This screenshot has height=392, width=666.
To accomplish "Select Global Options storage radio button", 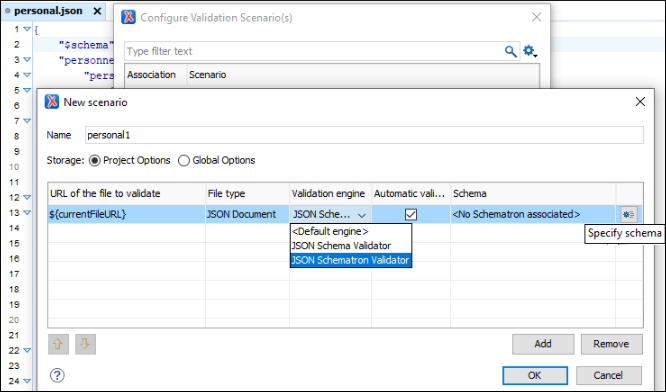I will [x=183, y=161].
